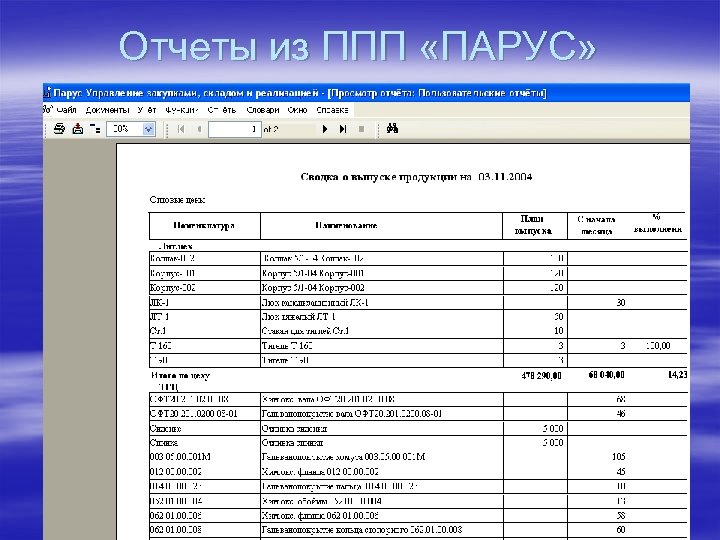
Task: Open the Файл menu
Action: click(x=66, y=110)
